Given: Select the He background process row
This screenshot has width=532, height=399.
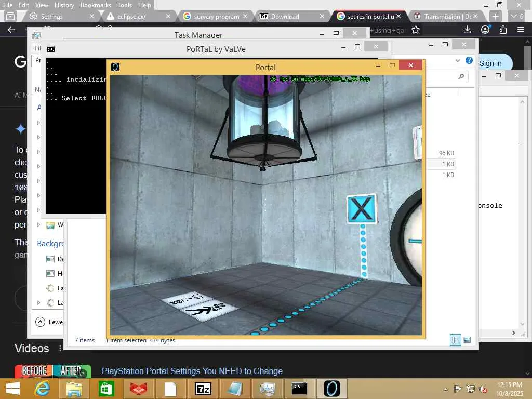Looking at the screenshot, I should point(54,273).
